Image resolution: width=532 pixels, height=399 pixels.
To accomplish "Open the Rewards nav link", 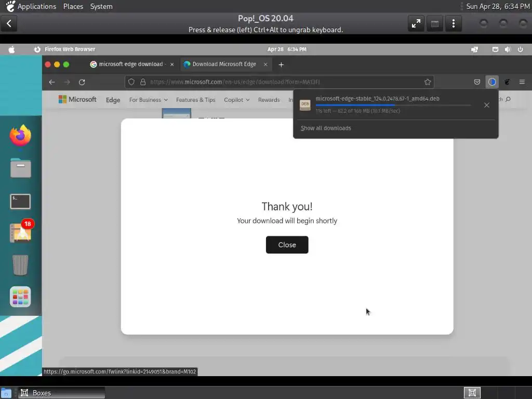I will (269, 100).
